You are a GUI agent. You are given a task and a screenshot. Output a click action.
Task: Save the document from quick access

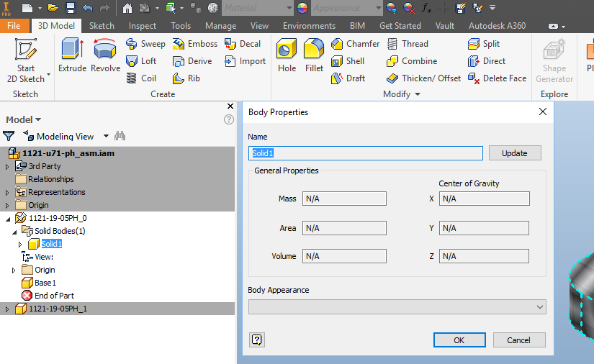coord(71,8)
